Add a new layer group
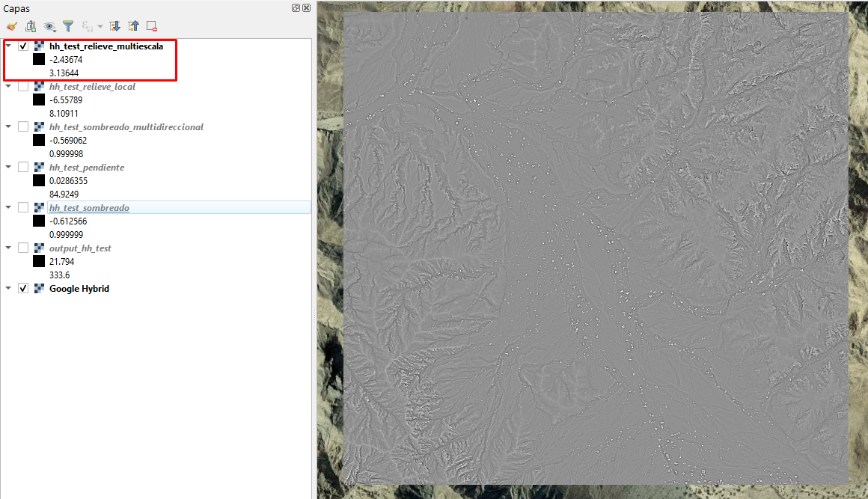868x499 pixels. point(30,25)
